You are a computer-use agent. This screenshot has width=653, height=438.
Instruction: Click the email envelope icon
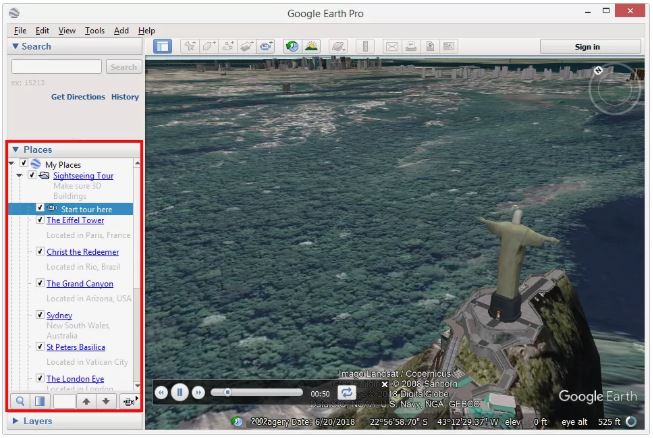[392, 46]
